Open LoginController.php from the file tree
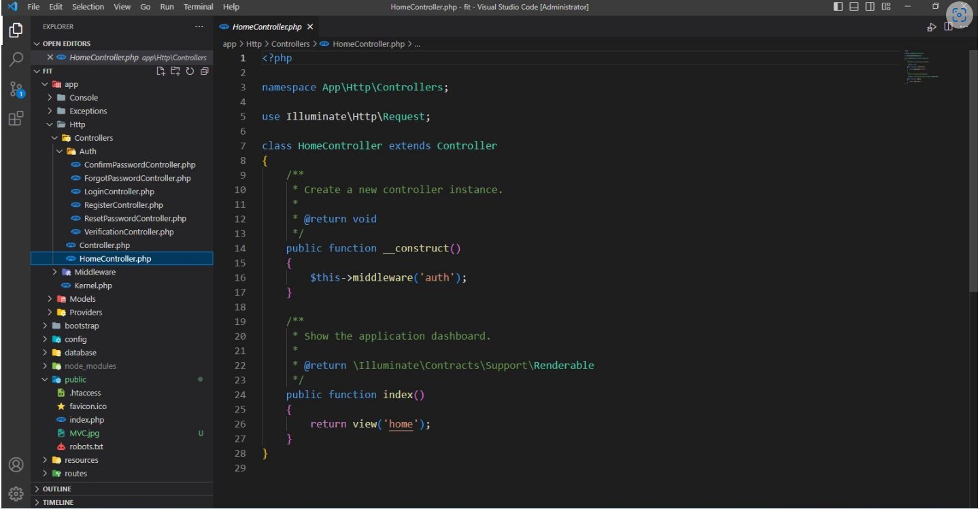 click(x=119, y=192)
